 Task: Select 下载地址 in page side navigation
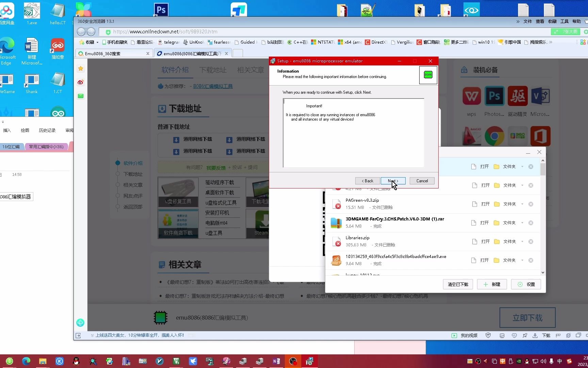point(133,174)
